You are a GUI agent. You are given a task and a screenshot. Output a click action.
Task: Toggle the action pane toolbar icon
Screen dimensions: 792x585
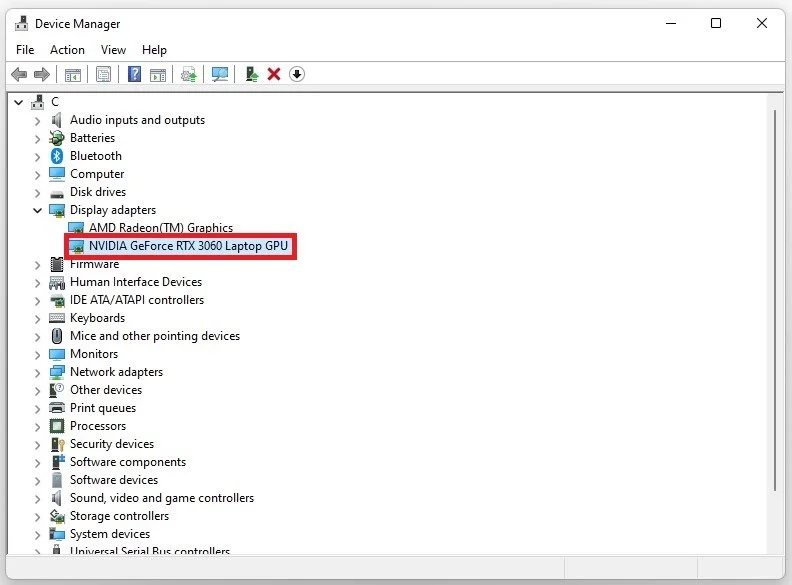tap(158, 75)
